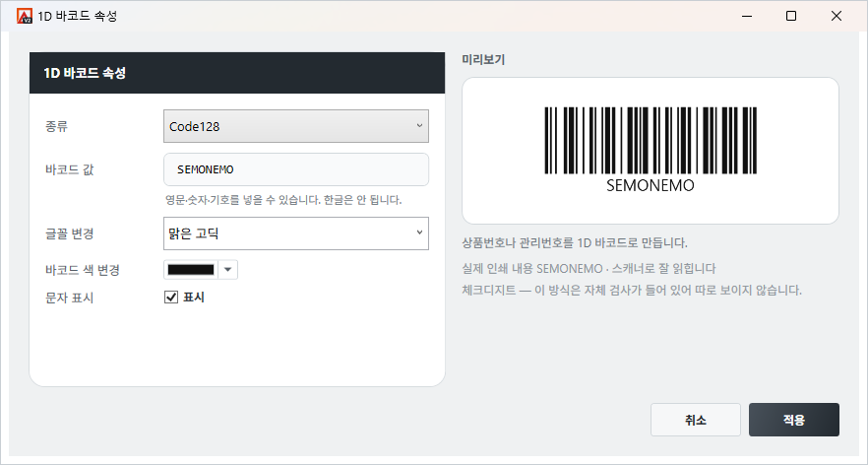Screen dimensions: 868x465
Task: Click the 바코드 값 field with SEMONEMO
Action: coord(295,169)
